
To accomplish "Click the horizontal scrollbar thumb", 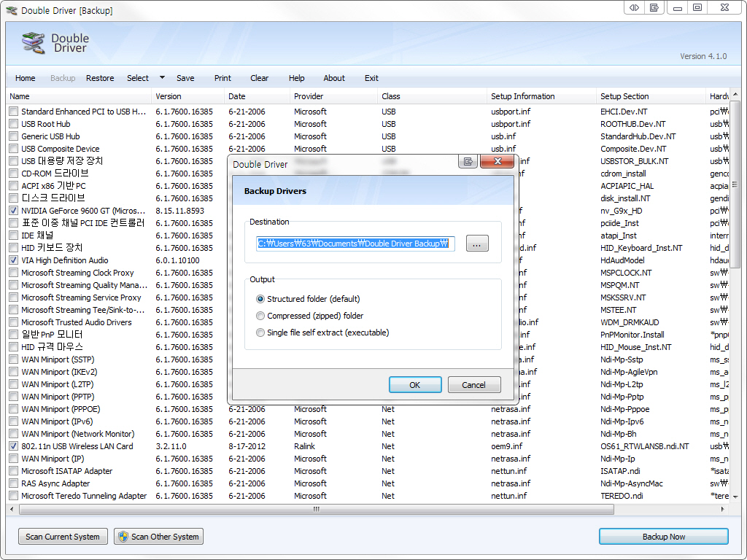I will pyautogui.click(x=317, y=509).
